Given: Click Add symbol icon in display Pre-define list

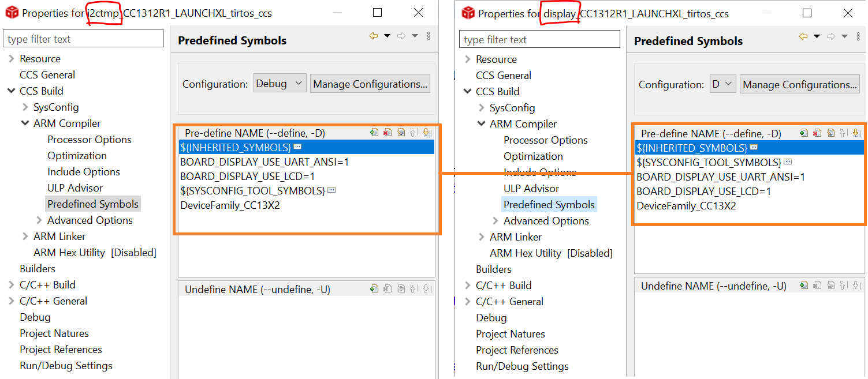Looking at the screenshot, I should click(x=804, y=133).
